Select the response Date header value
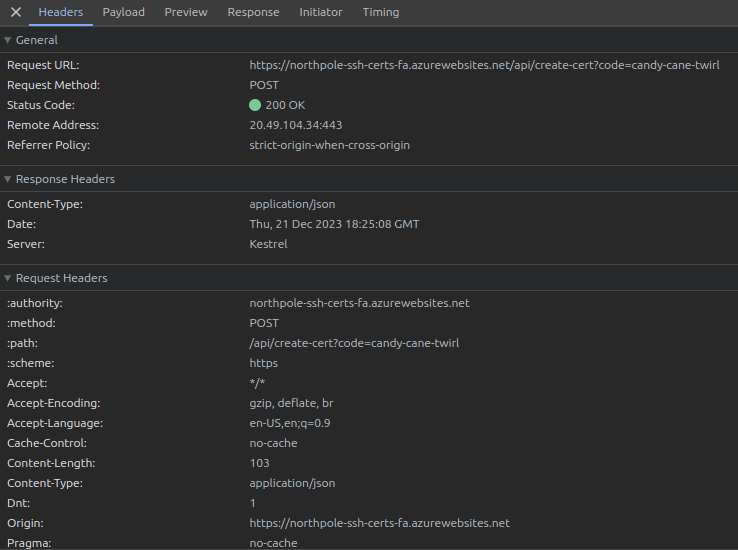 point(334,224)
